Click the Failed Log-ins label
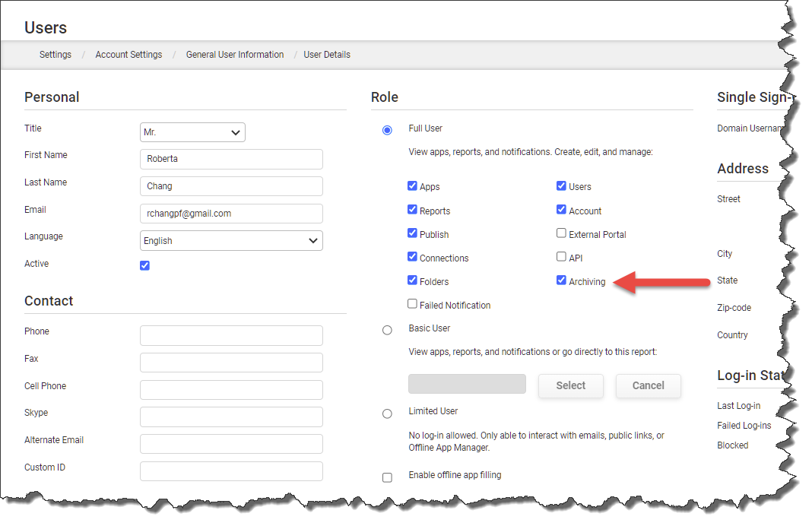The height and width of the screenshot is (526, 812). 744,426
